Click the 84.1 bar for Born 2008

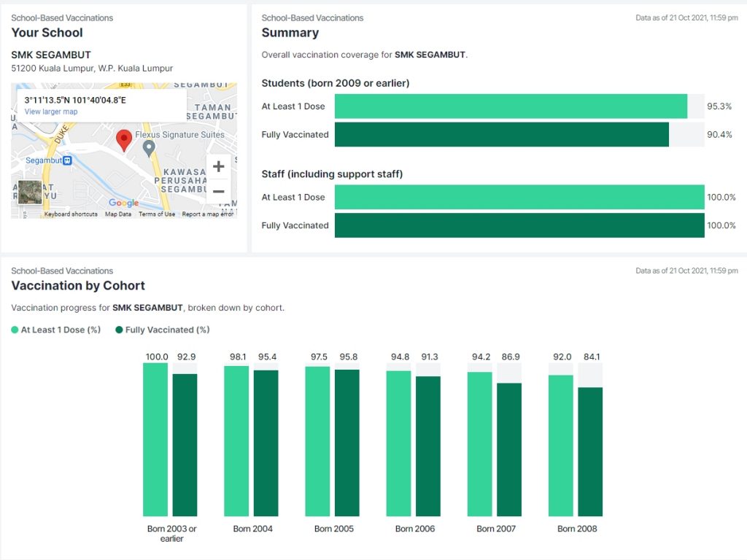(590, 451)
